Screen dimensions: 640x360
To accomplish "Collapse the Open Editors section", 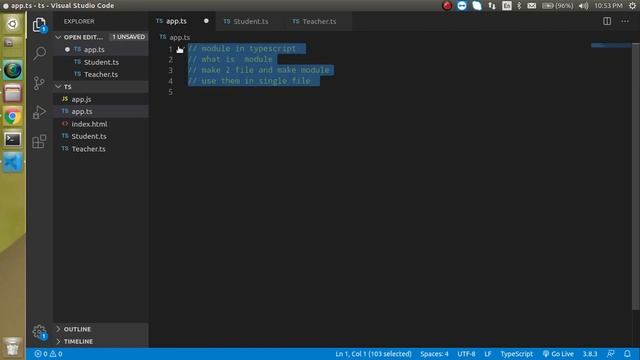I will pyautogui.click(x=58, y=37).
